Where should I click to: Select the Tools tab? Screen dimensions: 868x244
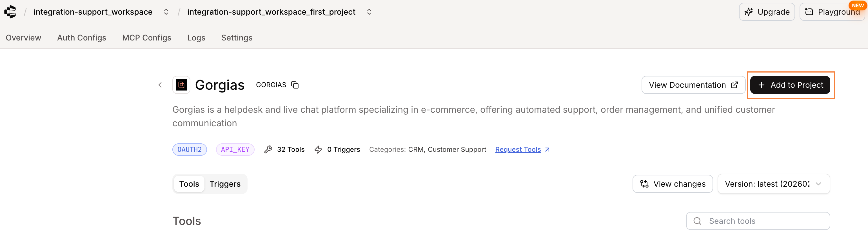[189, 184]
